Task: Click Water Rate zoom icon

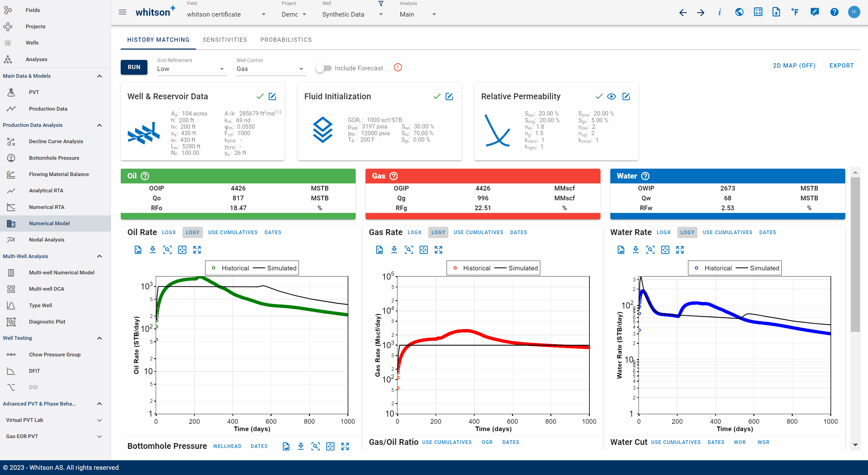Action: click(x=650, y=249)
